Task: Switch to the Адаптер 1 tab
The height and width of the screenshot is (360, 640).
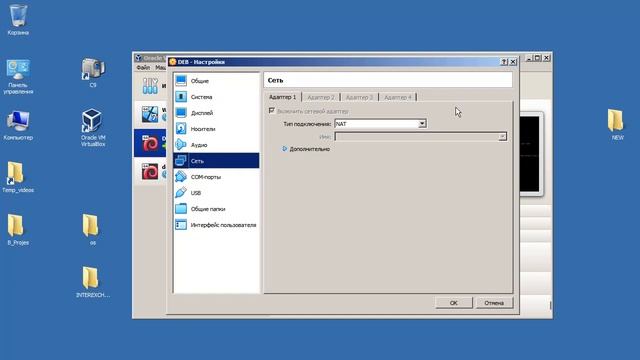Action: (282, 97)
